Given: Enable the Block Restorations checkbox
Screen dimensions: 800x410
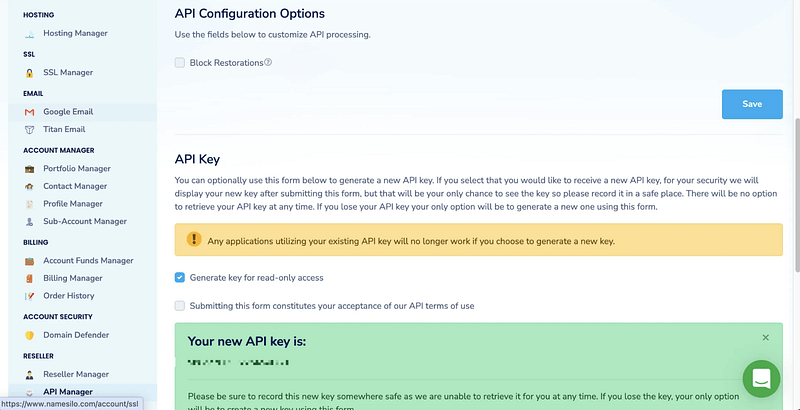Looking at the screenshot, I should pyautogui.click(x=180, y=62).
